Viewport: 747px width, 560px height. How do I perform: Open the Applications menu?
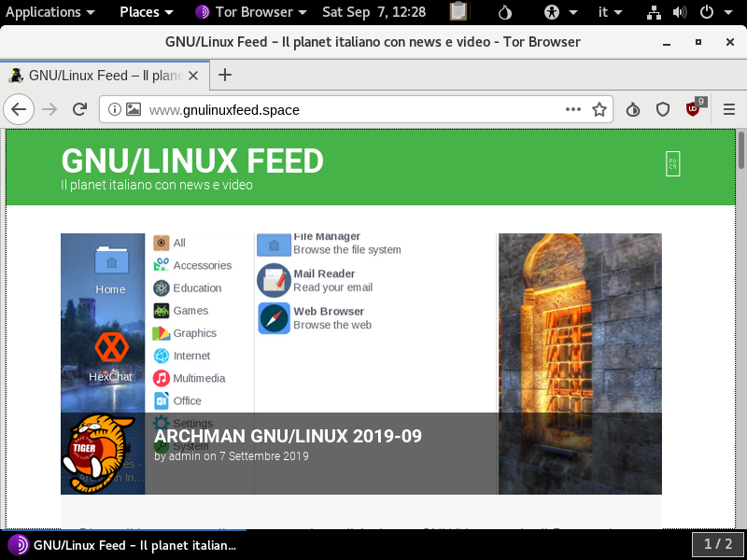[49, 12]
